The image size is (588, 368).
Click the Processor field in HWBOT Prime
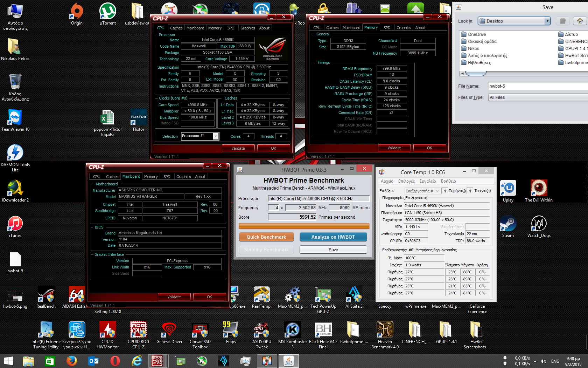click(x=318, y=198)
